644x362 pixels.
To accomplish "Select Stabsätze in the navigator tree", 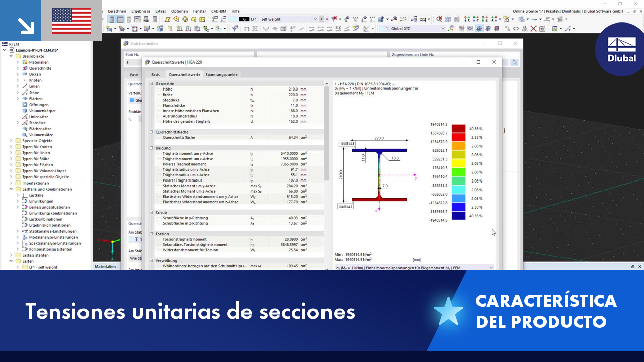I will (x=38, y=123).
